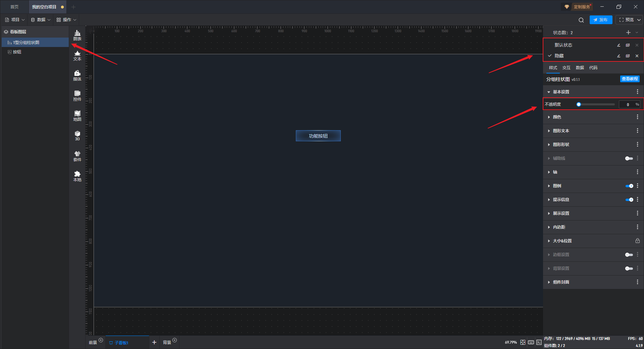Viewport: 644px width, 349px height.
Task: Open the 操作 menu
Action: [x=66, y=20]
